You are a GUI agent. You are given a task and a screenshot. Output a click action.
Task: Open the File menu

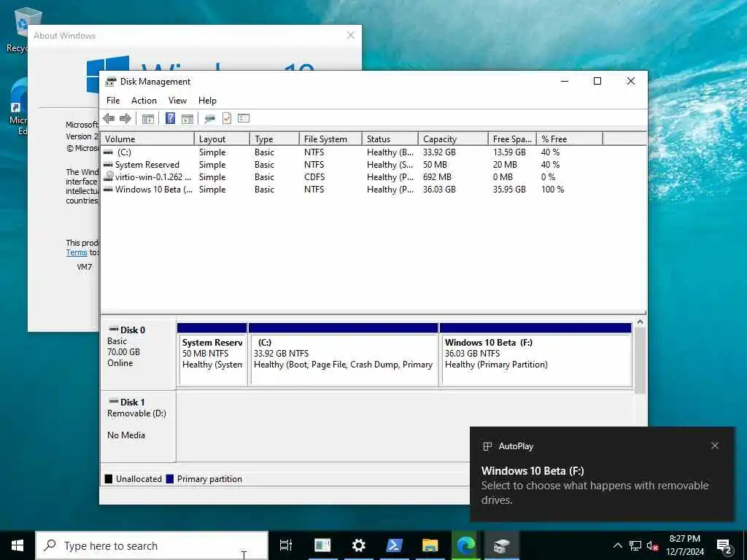tap(113, 101)
